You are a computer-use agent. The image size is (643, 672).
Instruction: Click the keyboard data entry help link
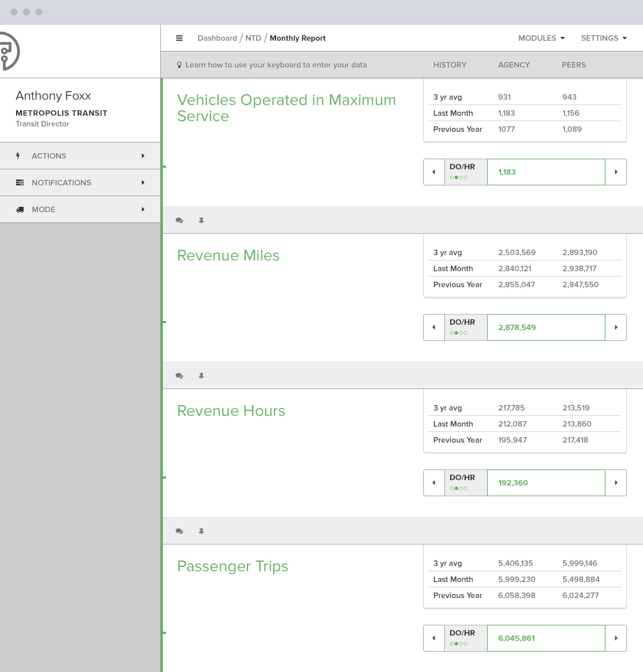(x=276, y=65)
